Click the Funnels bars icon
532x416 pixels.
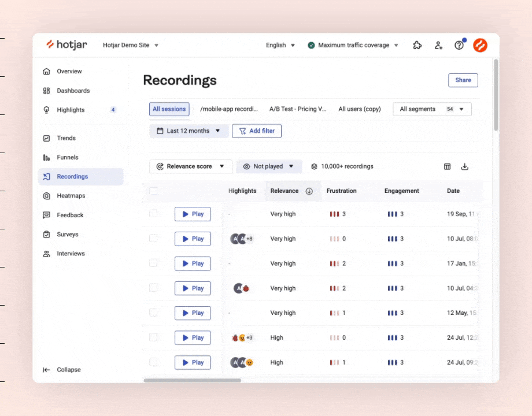pyautogui.click(x=46, y=157)
